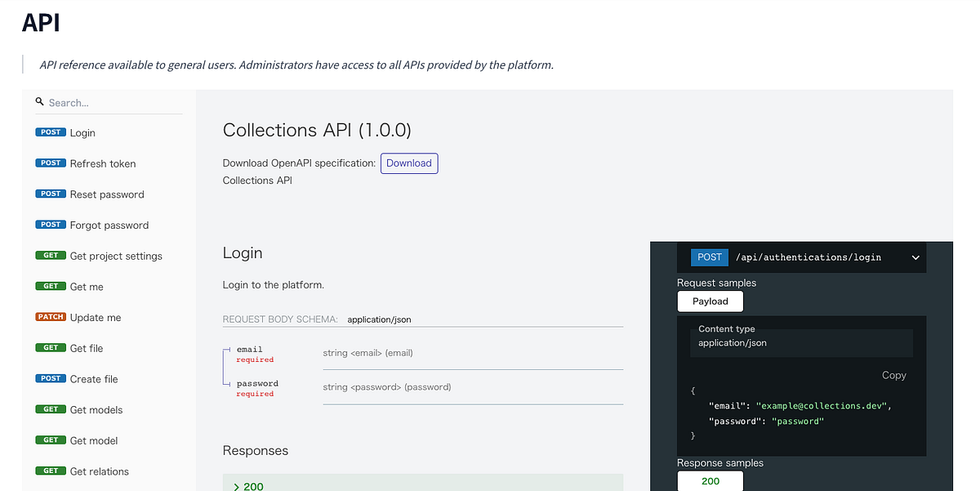The image size is (980, 491).
Task: Open Get project settings in the sidebar
Action: (x=116, y=256)
